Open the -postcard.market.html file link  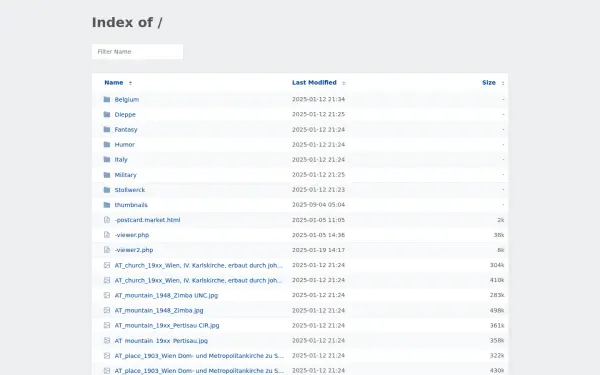(x=147, y=220)
